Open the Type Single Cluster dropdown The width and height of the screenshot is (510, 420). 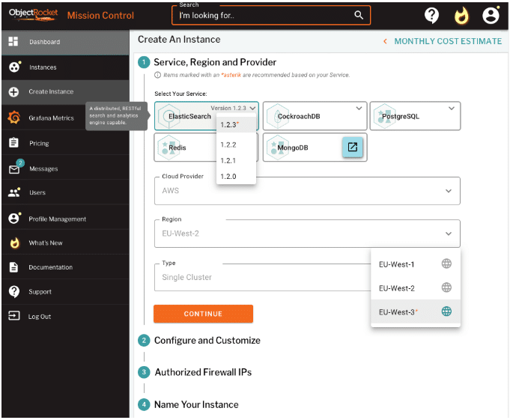[x=262, y=277]
